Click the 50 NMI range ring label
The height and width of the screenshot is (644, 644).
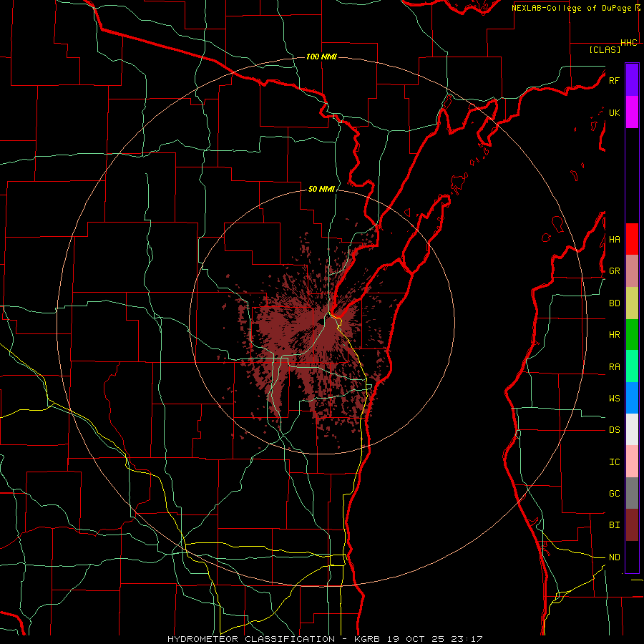(321, 189)
